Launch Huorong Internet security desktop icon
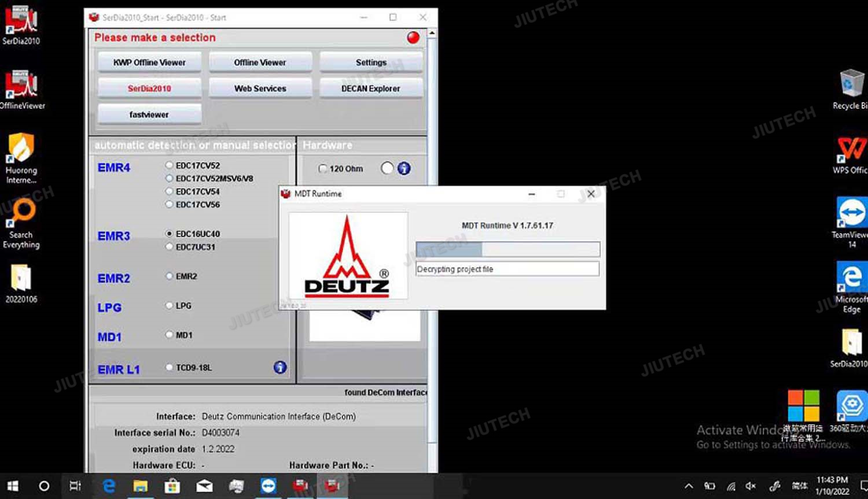This screenshot has height=499, width=868. (21, 158)
